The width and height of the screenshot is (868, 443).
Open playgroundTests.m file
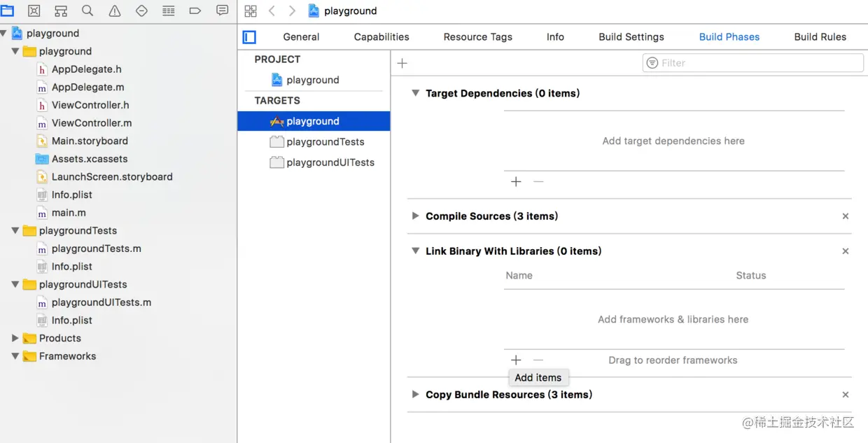click(x=97, y=248)
